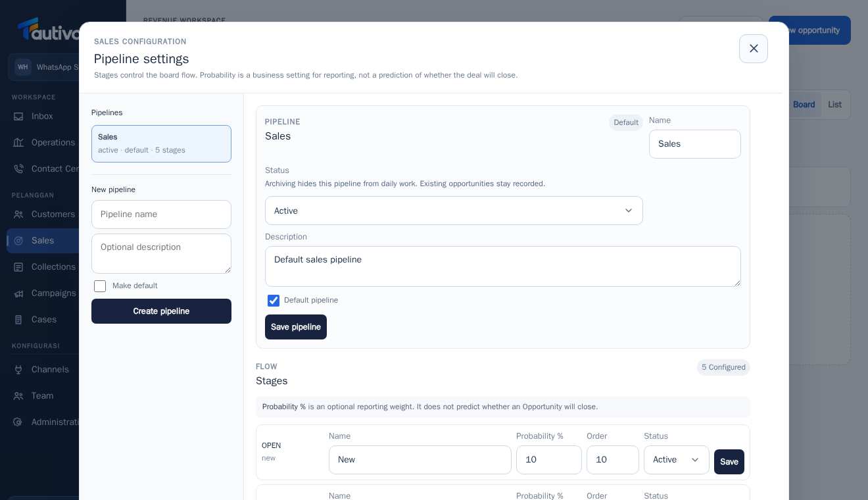Click the Sales target icon

point(18,241)
